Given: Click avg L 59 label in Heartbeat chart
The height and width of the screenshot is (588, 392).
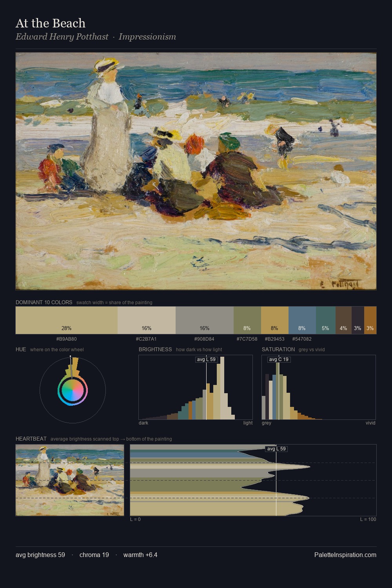Looking at the screenshot, I should coord(276,449).
